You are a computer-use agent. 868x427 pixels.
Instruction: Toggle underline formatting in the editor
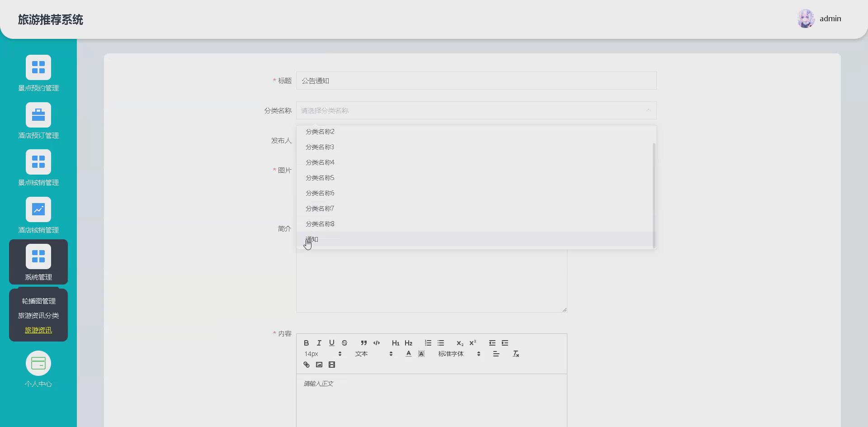(x=331, y=343)
